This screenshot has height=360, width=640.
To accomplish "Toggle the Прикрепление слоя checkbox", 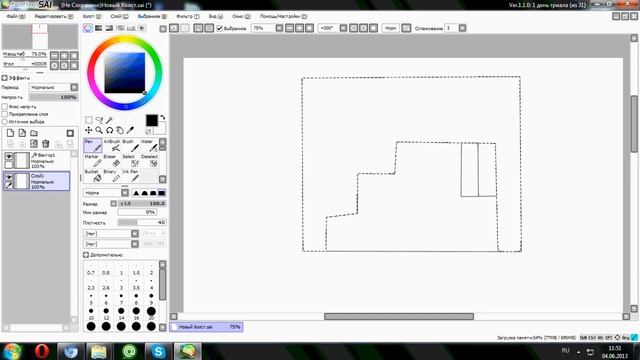I will point(4,114).
